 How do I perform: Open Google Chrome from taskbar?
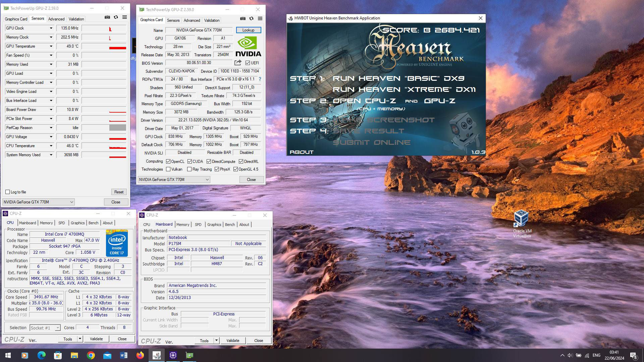coord(91,355)
